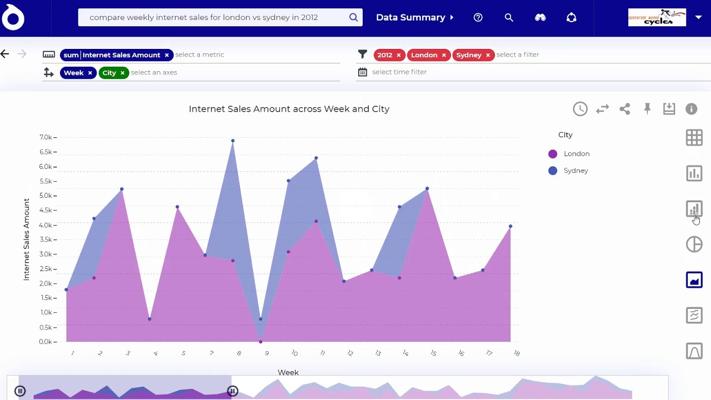This screenshot has height=400, width=711.
Task: Remove the City axis chip
Action: tap(122, 73)
